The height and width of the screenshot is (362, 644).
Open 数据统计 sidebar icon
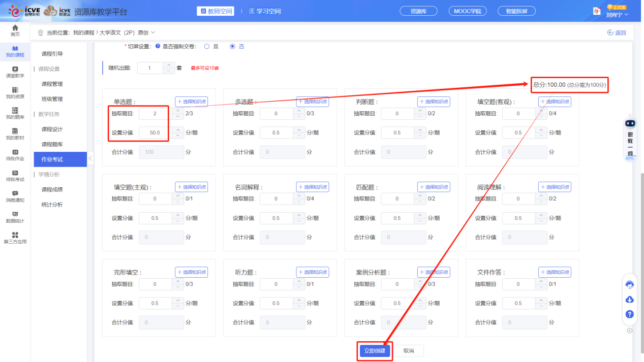click(x=15, y=217)
